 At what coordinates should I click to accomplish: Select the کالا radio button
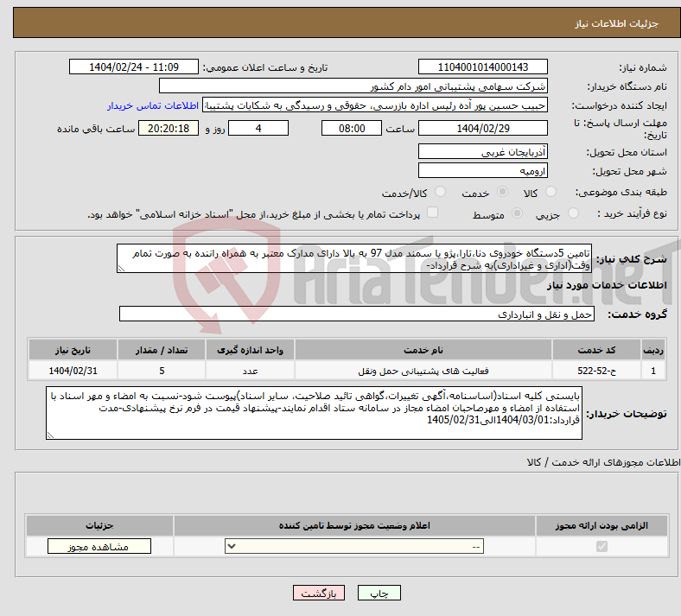pos(551,192)
